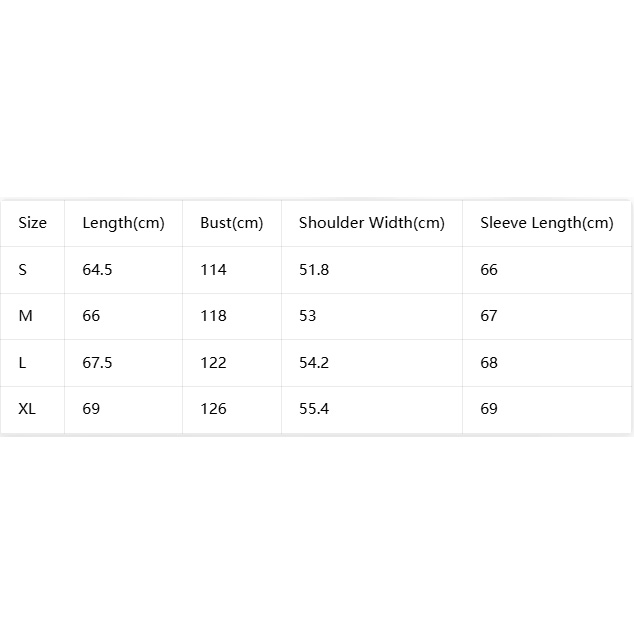The image size is (634, 634).
Task: Click the XL size row label
Action: tap(27, 409)
